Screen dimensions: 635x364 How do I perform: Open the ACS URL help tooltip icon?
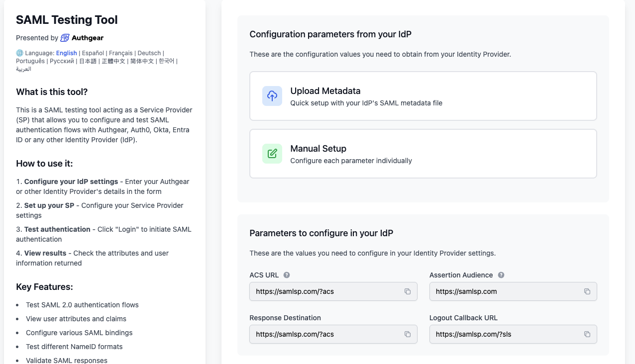click(287, 275)
